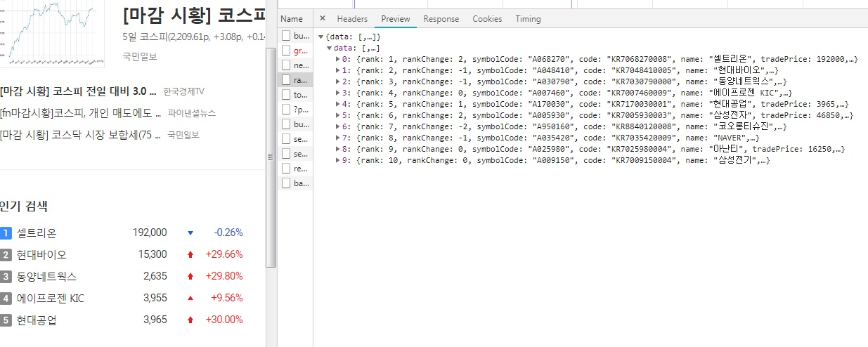Click the 한국경제TV source label
The width and height of the screenshot is (868, 347).
point(183,91)
